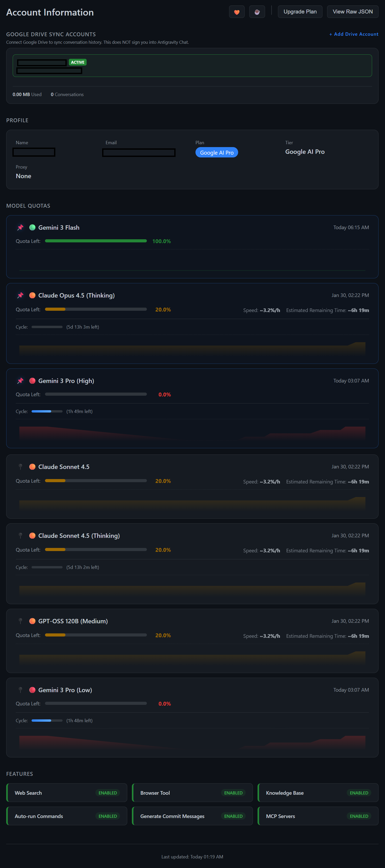
Task: Click the Upgrade Plan button
Action: [x=299, y=11]
